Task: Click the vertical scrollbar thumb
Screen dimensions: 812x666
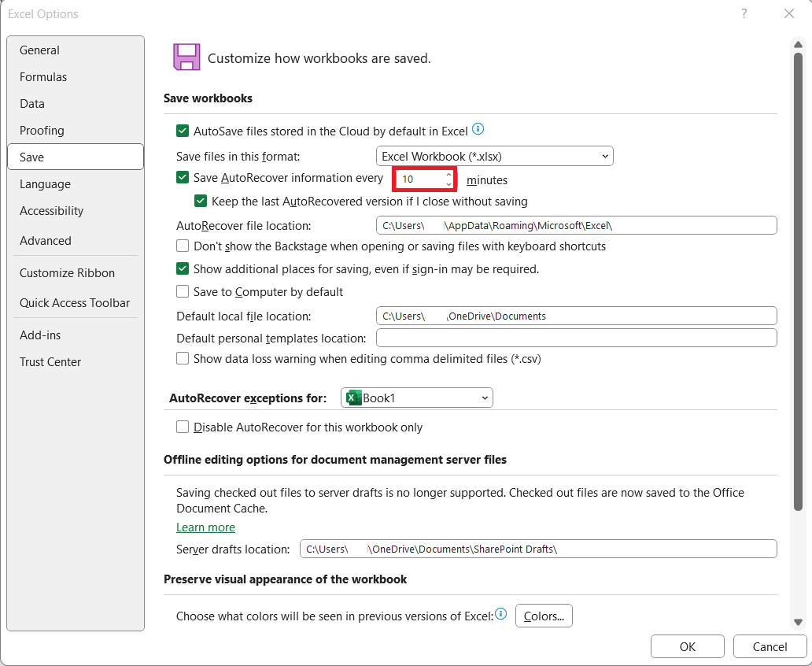Action: (x=798, y=283)
